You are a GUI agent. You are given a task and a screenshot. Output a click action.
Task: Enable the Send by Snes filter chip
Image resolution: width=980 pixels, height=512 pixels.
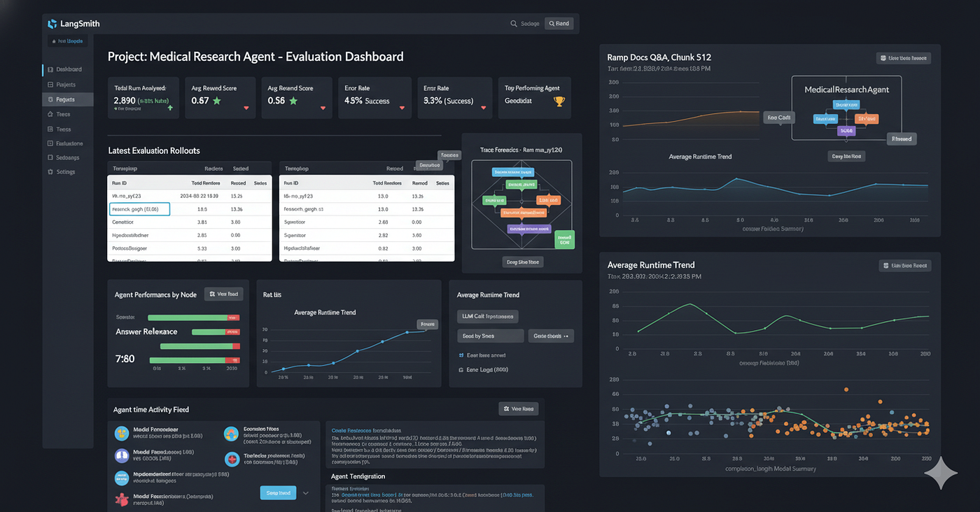490,336
